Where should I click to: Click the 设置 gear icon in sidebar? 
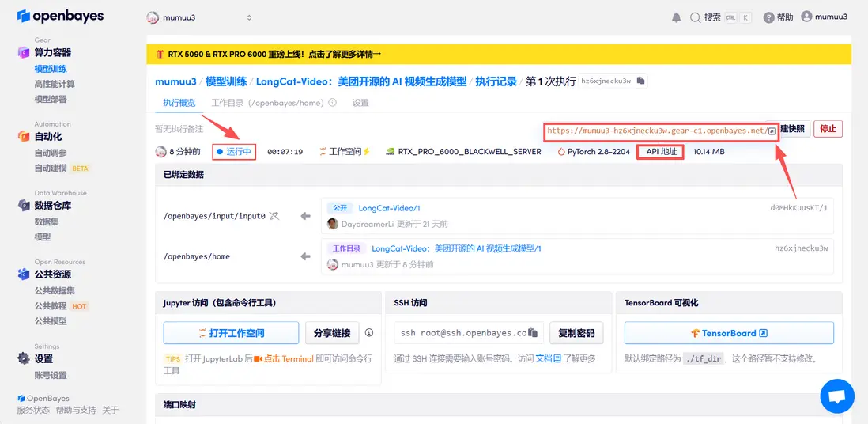point(23,358)
